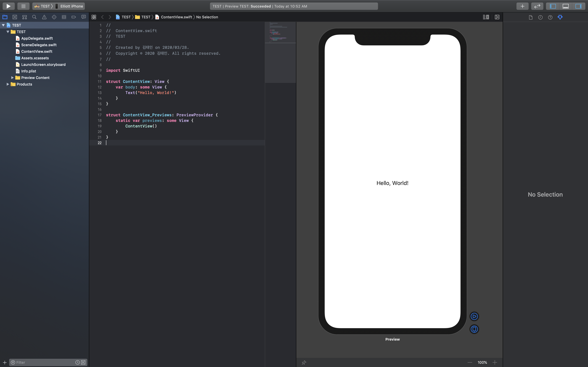The height and width of the screenshot is (367, 588).
Task: Click the Stop button in the toolbar
Action: point(23,6)
